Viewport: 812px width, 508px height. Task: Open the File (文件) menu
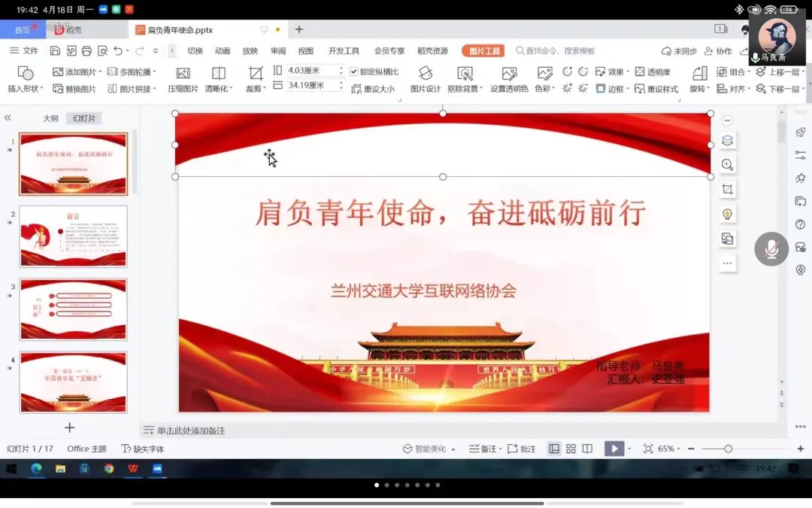point(24,51)
